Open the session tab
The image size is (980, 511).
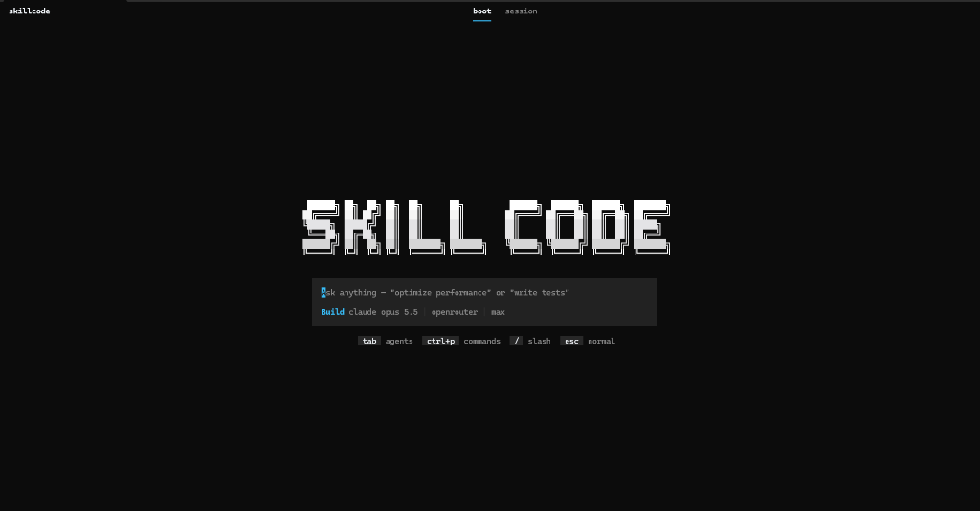(521, 11)
